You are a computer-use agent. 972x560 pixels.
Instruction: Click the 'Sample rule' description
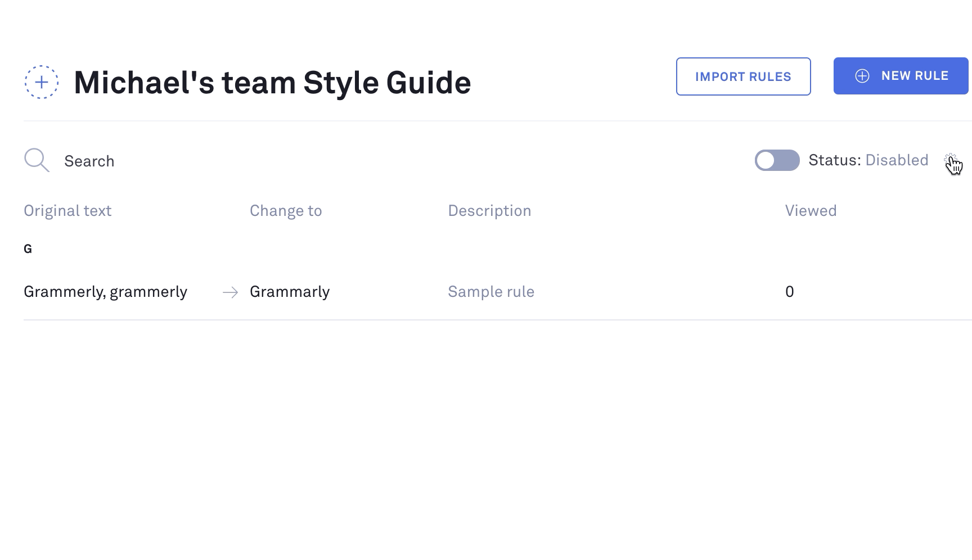click(x=491, y=292)
